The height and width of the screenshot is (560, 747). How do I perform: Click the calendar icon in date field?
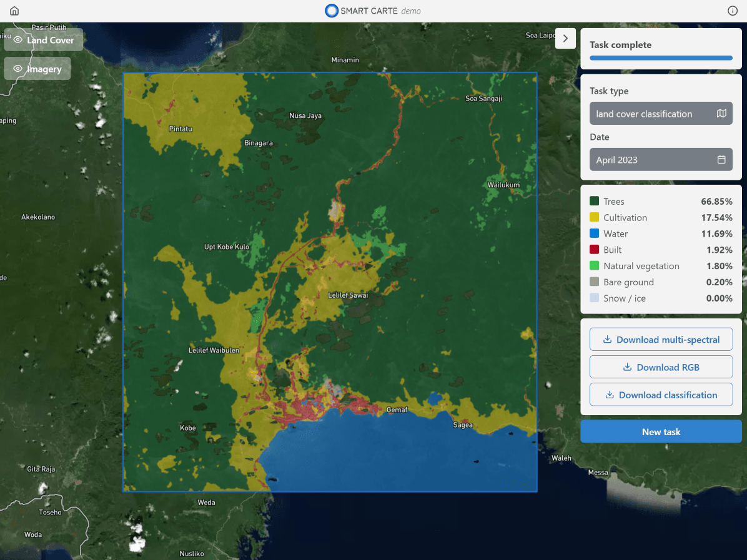tap(721, 160)
